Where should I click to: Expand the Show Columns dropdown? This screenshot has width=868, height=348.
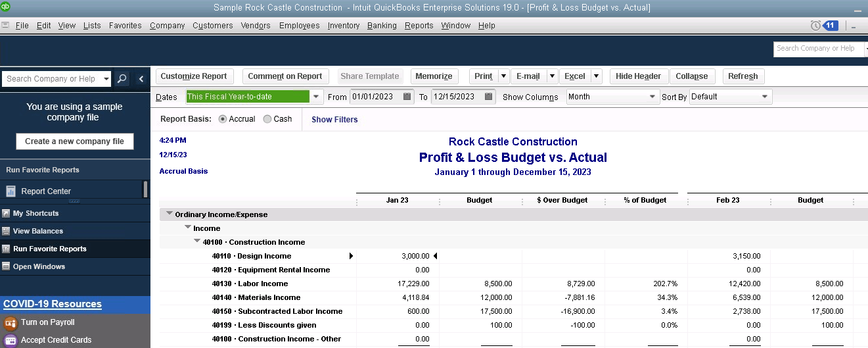point(652,97)
